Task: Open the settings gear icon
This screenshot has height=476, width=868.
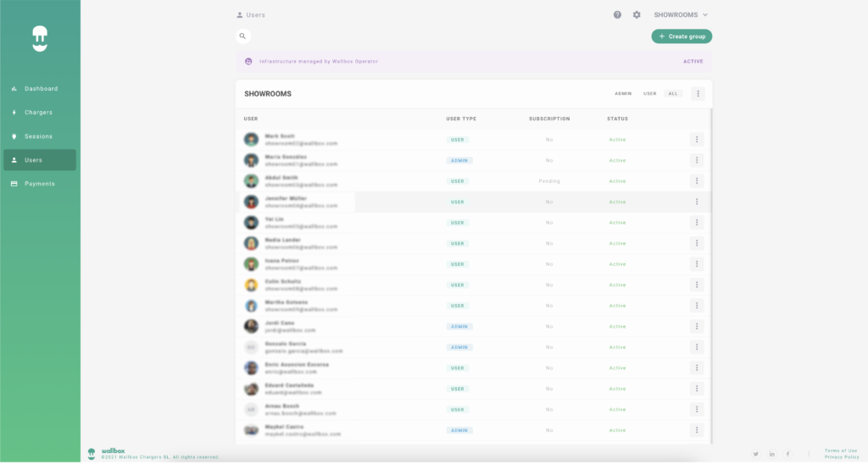Action: tap(637, 15)
